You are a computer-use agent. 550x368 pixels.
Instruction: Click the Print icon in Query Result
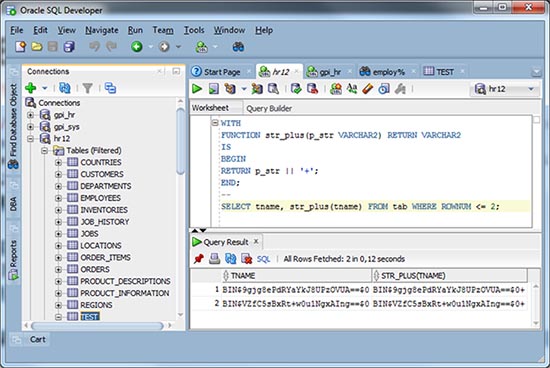(215, 259)
